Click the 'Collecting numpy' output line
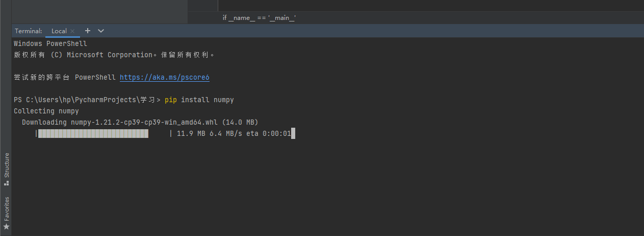The width and height of the screenshot is (644, 236). [46, 111]
